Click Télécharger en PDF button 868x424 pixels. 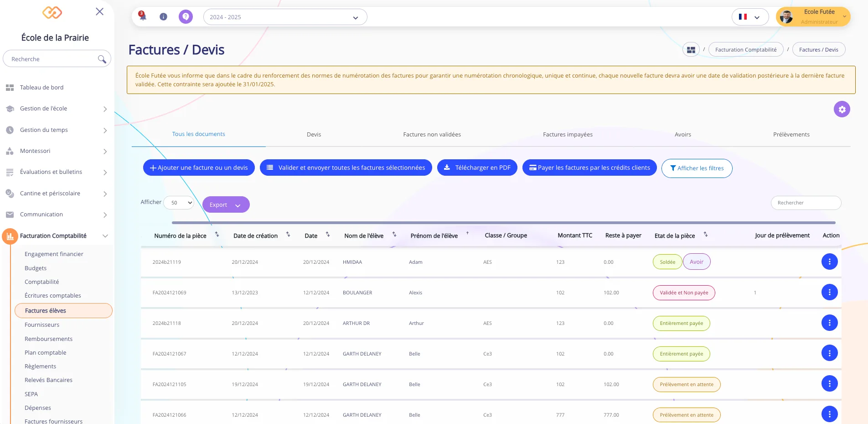pyautogui.click(x=477, y=168)
